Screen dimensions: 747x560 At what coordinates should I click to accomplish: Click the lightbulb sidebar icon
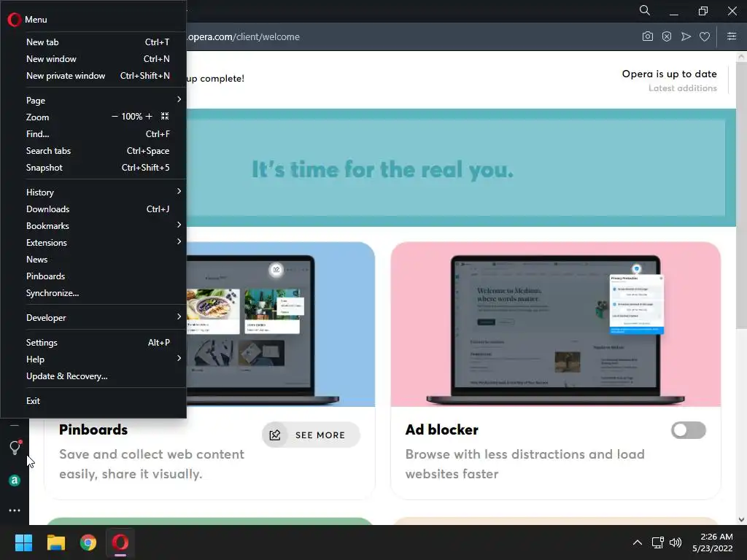15,447
